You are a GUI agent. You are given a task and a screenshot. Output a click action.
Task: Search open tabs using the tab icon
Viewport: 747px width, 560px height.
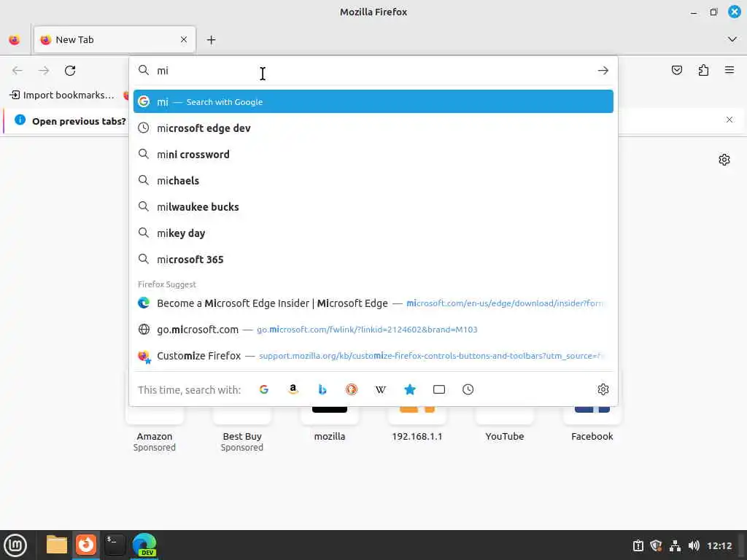(x=438, y=389)
